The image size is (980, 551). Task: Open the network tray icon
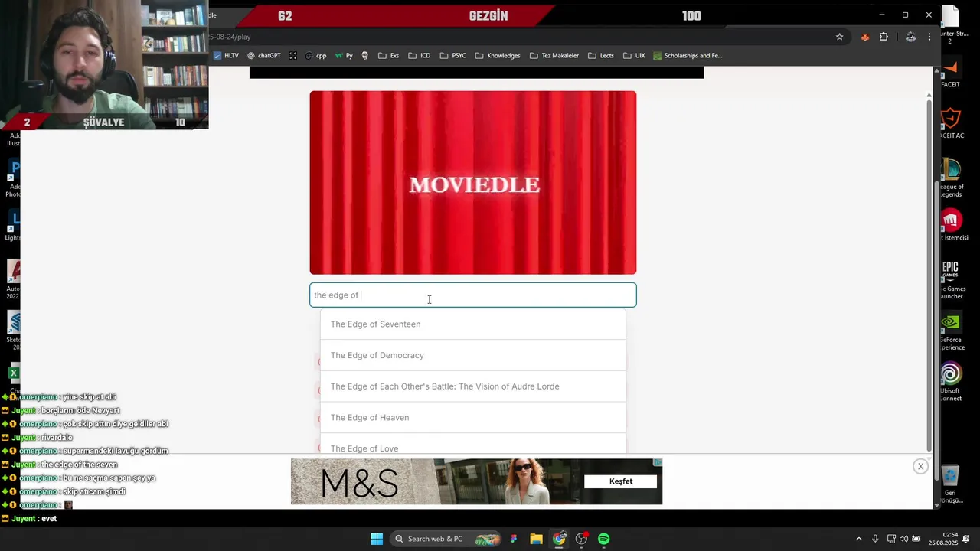(x=892, y=539)
